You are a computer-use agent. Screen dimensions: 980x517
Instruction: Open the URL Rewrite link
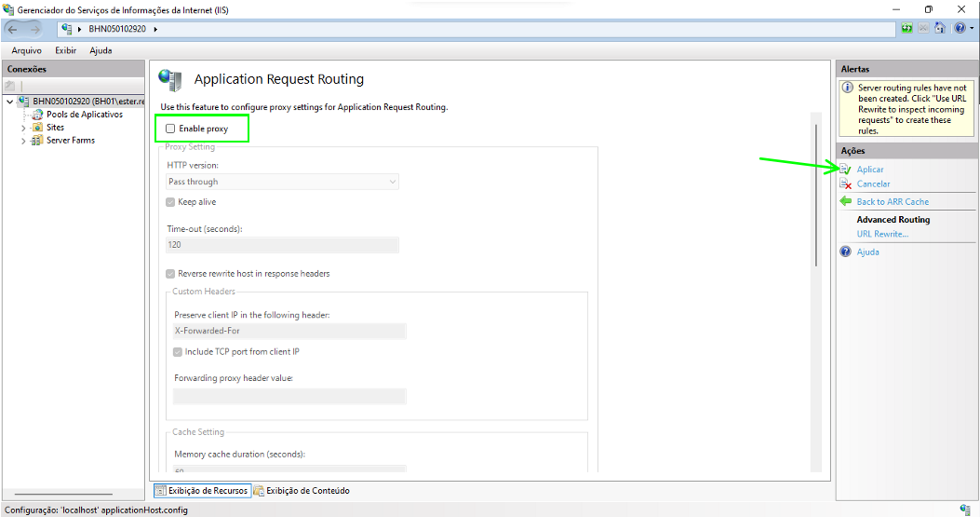click(882, 234)
